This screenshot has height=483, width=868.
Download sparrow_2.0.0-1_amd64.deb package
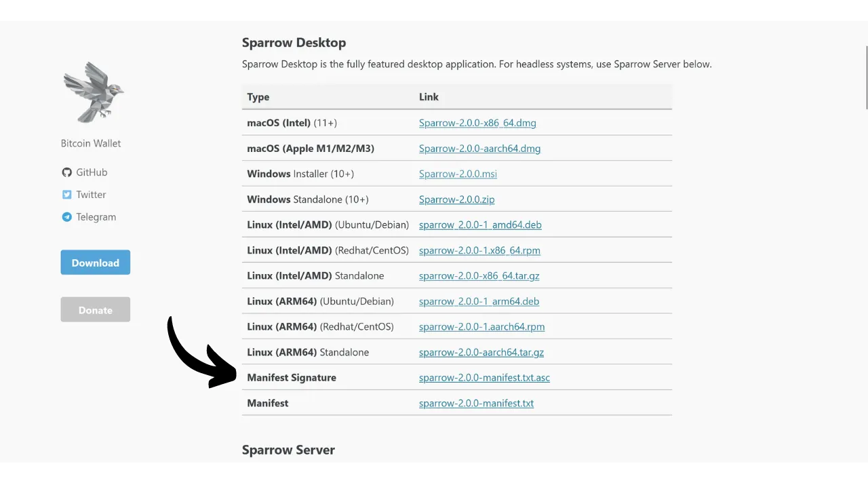point(480,225)
